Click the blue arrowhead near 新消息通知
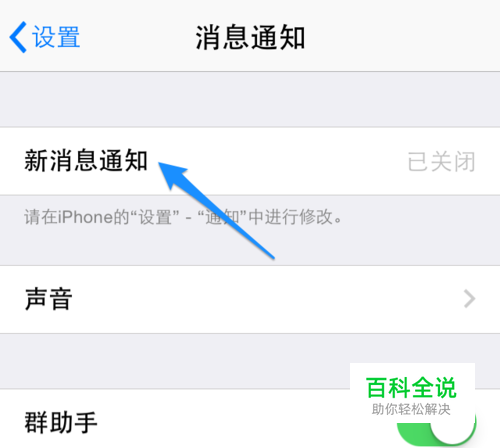The width and height of the screenshot is (500, 448). [x=173, y=175]
